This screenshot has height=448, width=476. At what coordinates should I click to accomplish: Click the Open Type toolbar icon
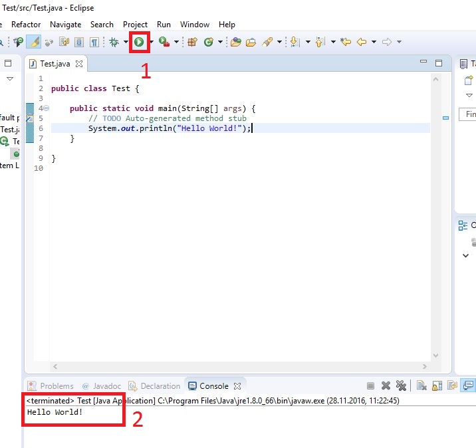click(235, 42)
